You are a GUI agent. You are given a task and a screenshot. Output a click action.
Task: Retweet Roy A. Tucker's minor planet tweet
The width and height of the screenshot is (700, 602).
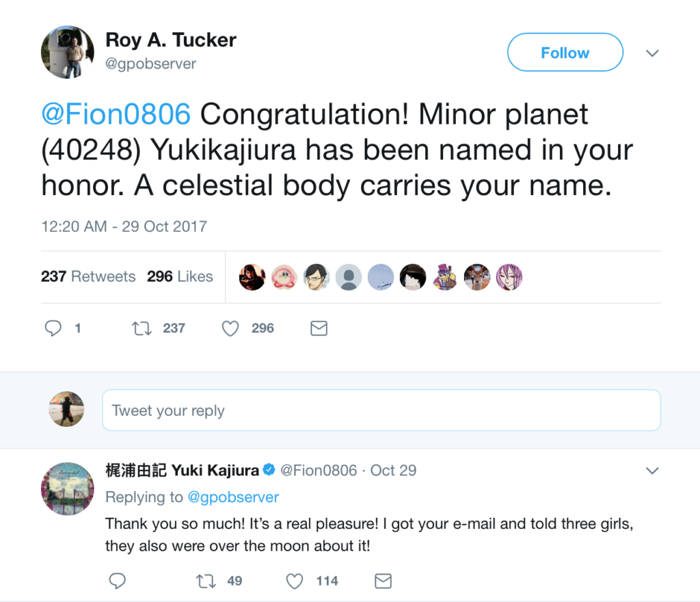point(142,328)
